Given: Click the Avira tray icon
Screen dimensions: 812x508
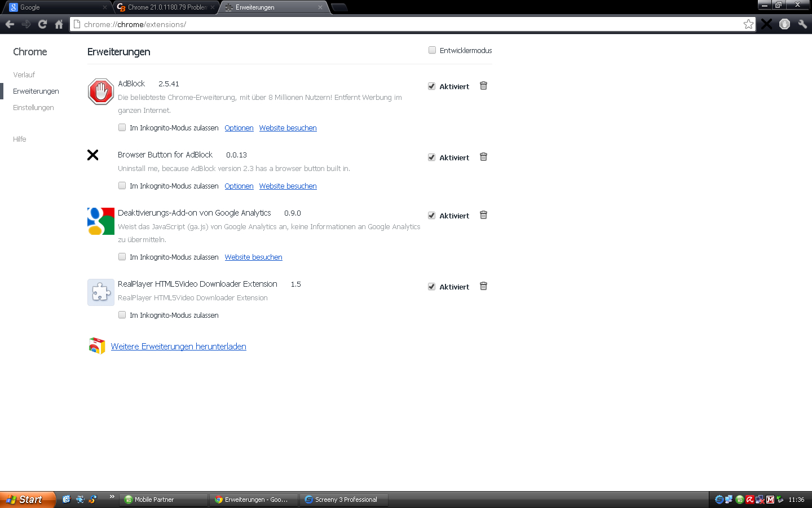Looking at the screenshot, I should tap(749, 500).
